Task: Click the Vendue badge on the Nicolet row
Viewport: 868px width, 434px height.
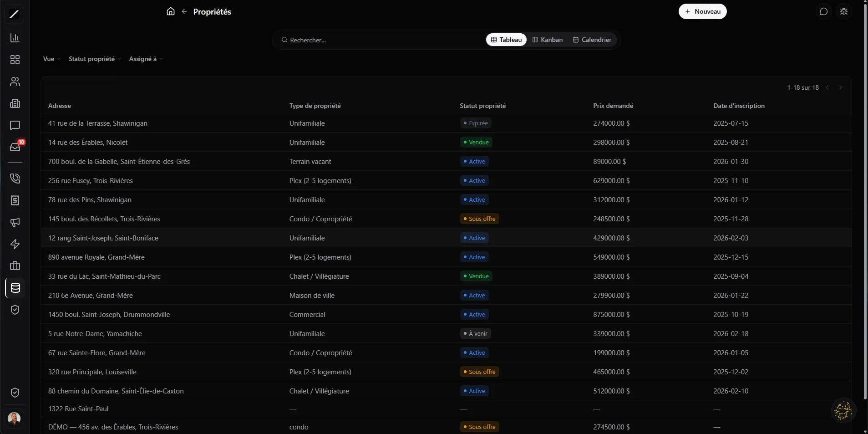Action: pyautogui.click(x=476, y=142)
